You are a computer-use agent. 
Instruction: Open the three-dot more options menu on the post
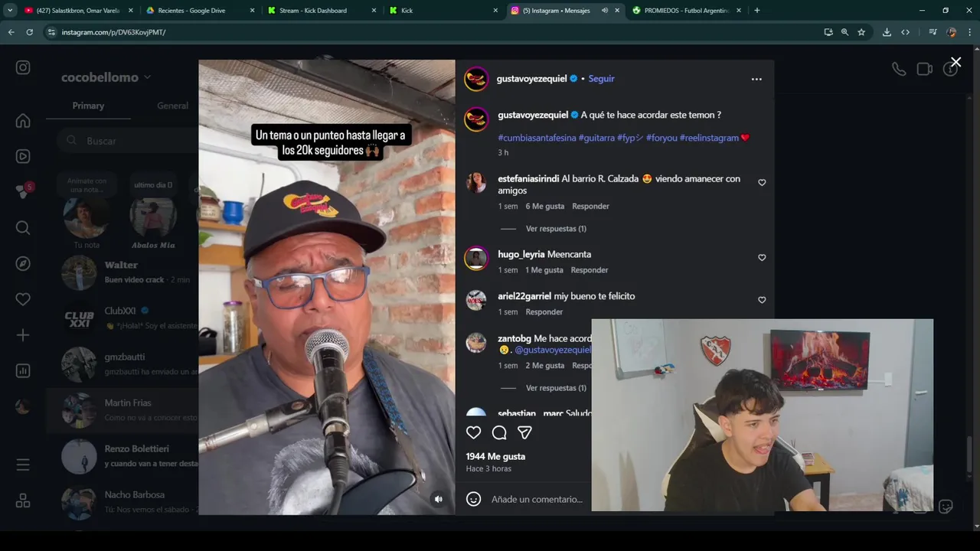point(756,79)
